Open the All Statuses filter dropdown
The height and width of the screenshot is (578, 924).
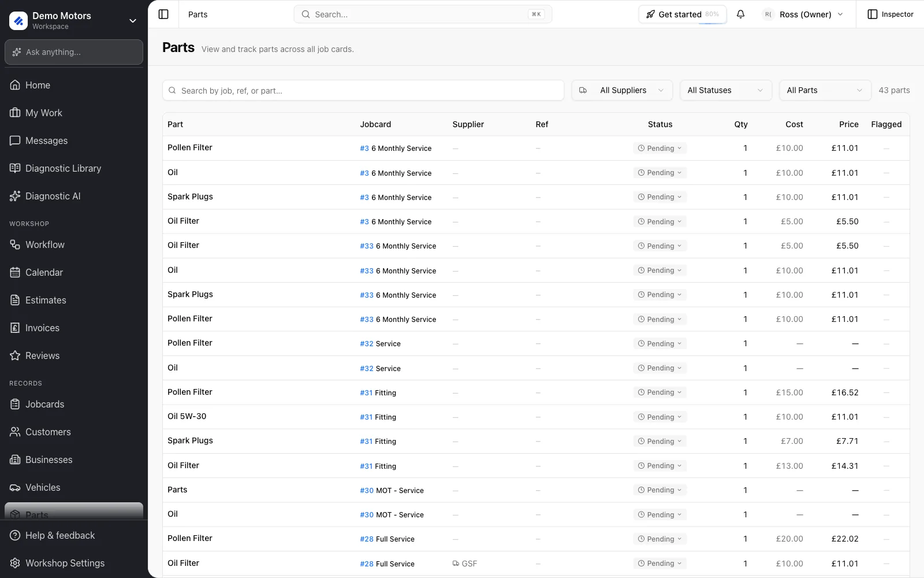(725, 90)
